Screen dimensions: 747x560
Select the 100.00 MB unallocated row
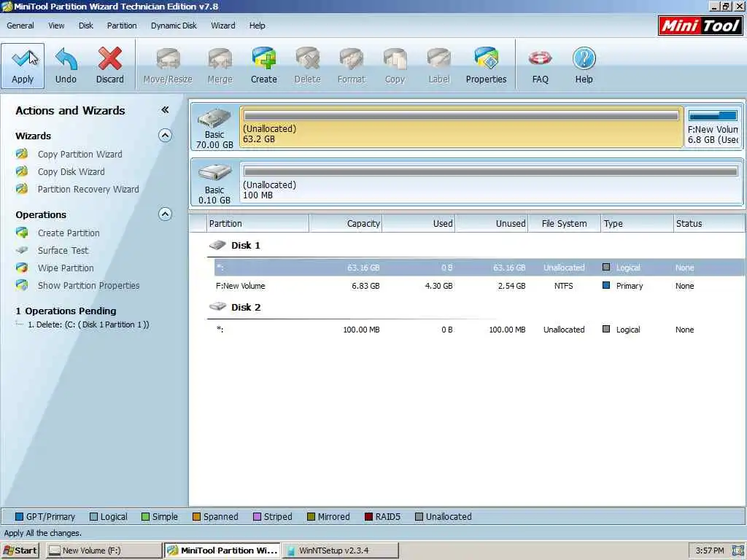(x=479, y=330)
